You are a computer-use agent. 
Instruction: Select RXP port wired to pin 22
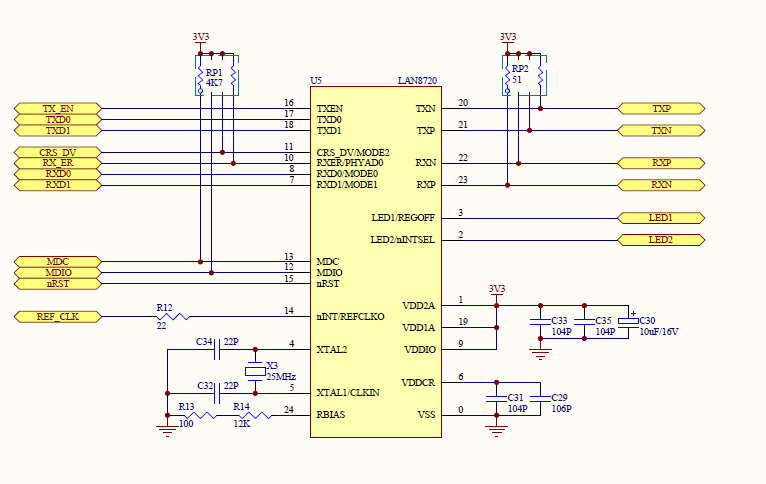tap(661, 163)
